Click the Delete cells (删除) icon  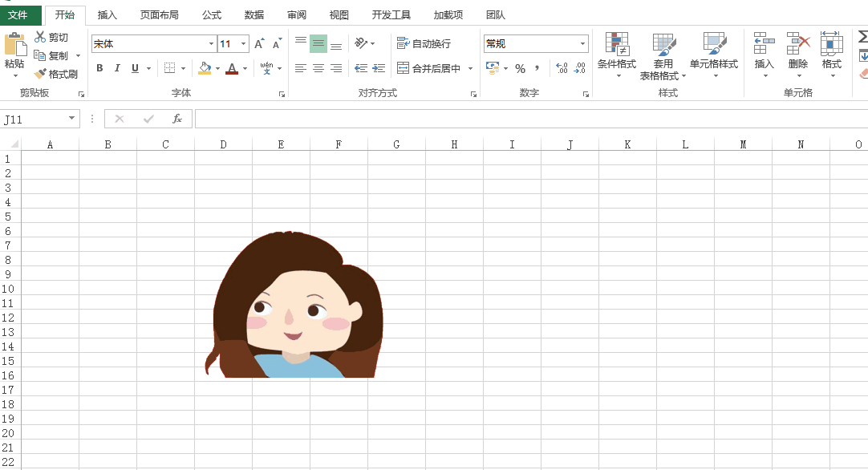(x=798, y=44)
